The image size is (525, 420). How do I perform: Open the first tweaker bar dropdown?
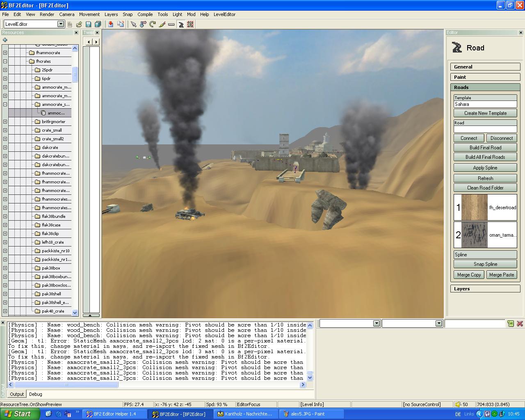(x=377, y=324)
